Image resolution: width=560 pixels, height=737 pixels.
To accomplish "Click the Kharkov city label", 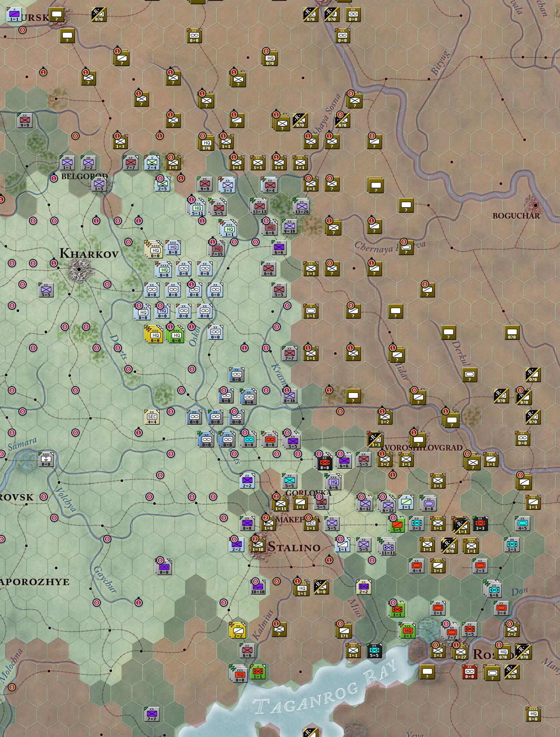I will (x=89, y=254).
